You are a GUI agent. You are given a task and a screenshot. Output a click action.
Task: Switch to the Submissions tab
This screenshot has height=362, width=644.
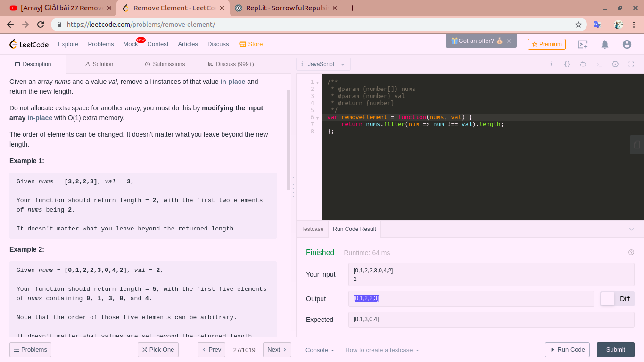pyautogui.click(x=165, y=64)
